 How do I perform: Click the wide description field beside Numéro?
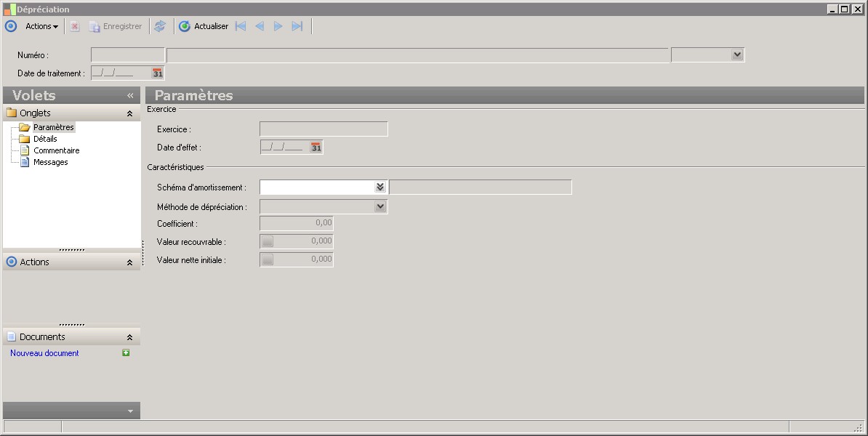click(x=418, y=54)
